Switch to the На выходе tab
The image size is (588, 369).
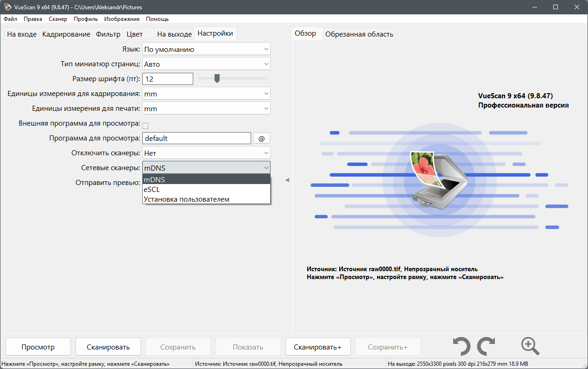pos(174,34)
